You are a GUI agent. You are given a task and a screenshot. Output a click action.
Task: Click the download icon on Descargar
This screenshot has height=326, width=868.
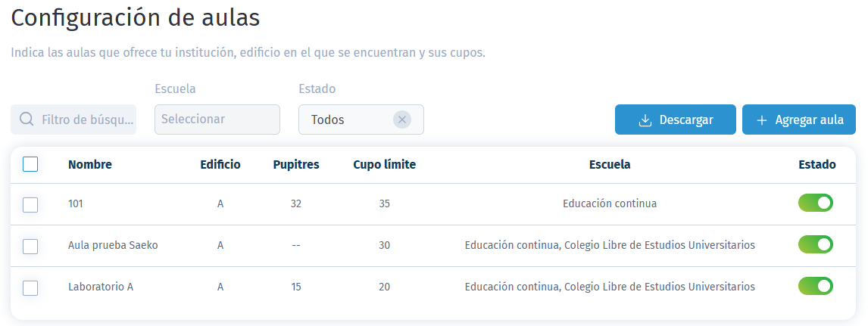coord(645,120)
